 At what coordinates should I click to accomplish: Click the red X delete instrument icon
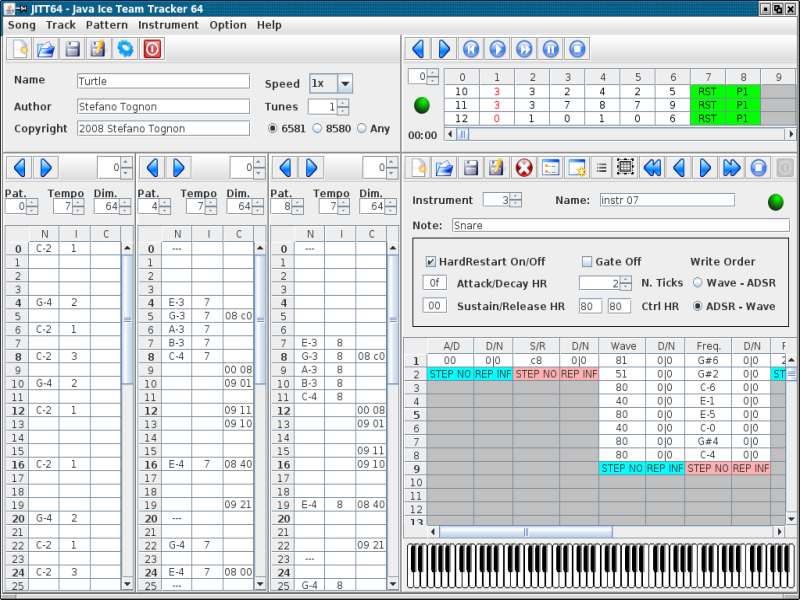pyautogui.click(x=523, y=168)
